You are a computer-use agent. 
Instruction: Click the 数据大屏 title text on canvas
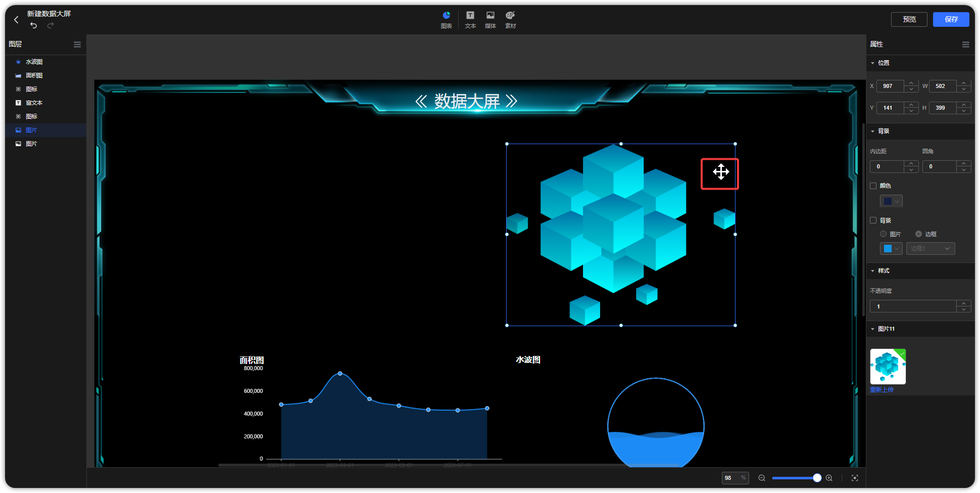click(x=467, y=101)
